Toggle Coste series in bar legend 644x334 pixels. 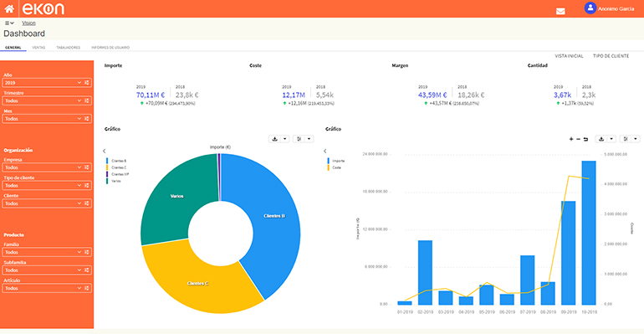[335, 167]
